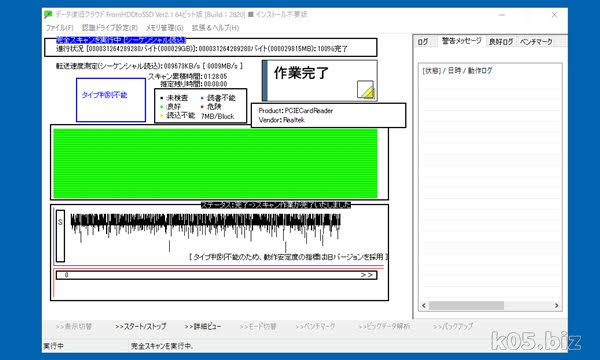Image resolution: width=600 pixels, height=360 pixels.
Task: Click the タイプ判別不能のため note under graph
Action: 289,257
